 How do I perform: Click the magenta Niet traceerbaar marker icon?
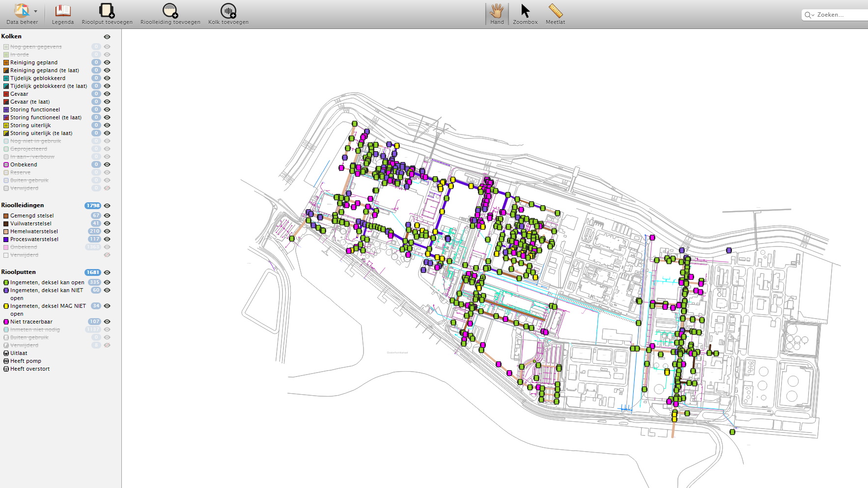coord(6,322)
